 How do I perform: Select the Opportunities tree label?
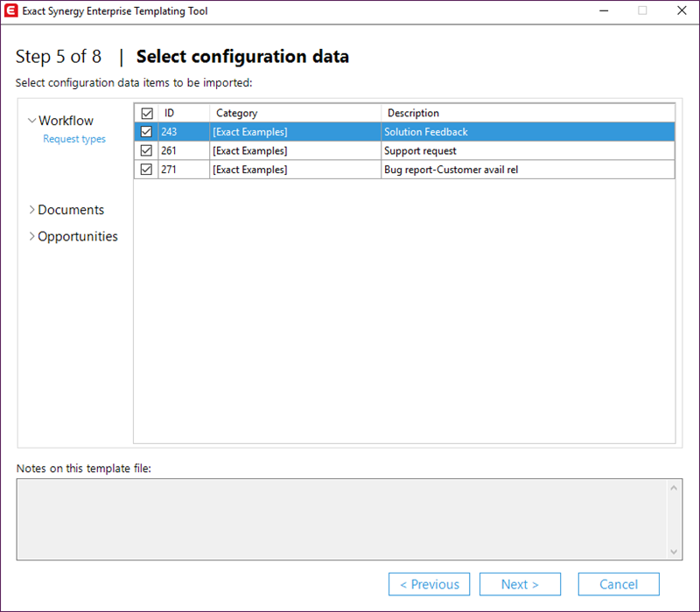[x=78, y=236]
